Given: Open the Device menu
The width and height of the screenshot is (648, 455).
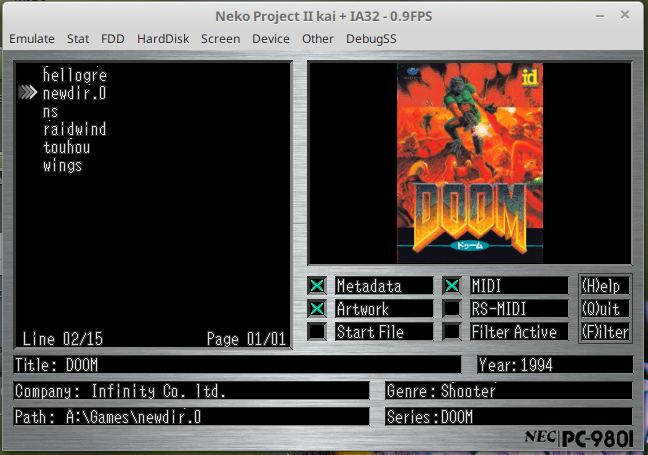Looking at the screenshot, I should pyautogui.click(x=271, y=39).
